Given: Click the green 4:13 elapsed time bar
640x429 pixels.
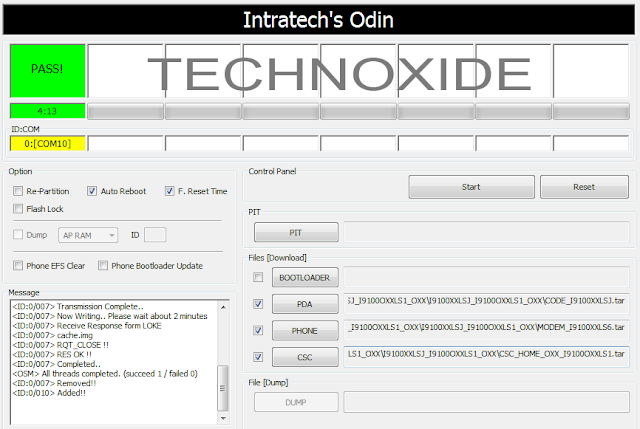Looking at the screenshot, I should [x=48, y=111].
